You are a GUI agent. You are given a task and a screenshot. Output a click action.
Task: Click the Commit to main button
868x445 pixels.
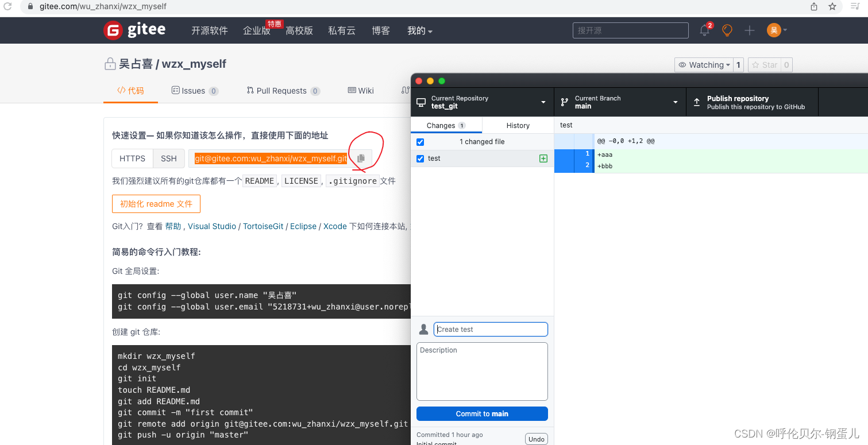482,413
